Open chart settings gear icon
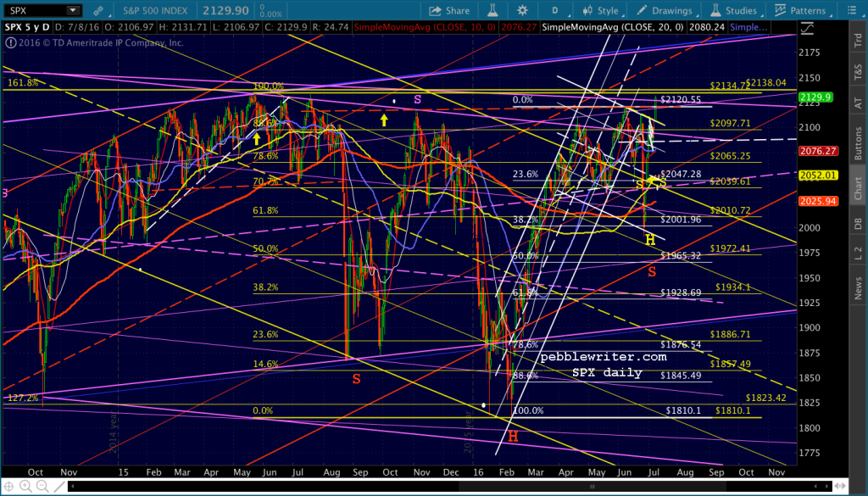This screenshot has width=868, height=496. (x=522, y=10)
